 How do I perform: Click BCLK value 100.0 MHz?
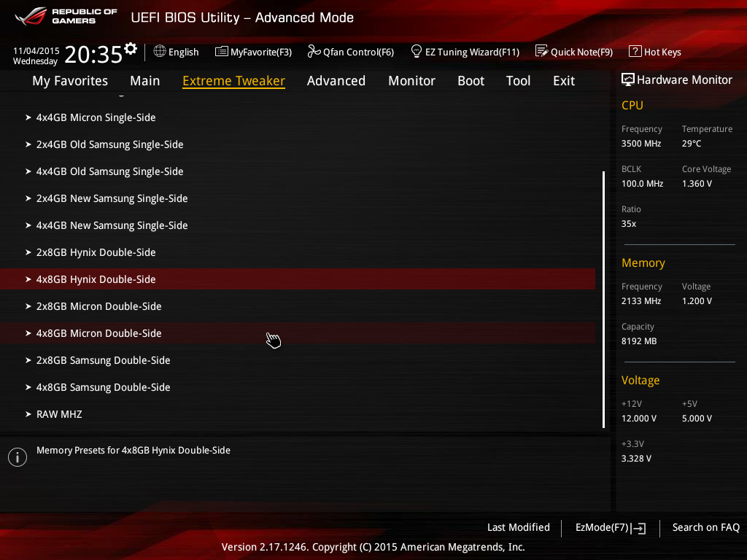[x=642, y=184]
